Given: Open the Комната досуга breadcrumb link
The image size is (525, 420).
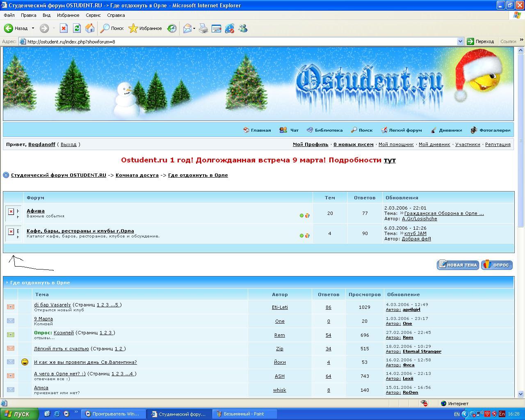Looking at the screenshot, I should tap(137, 175).
